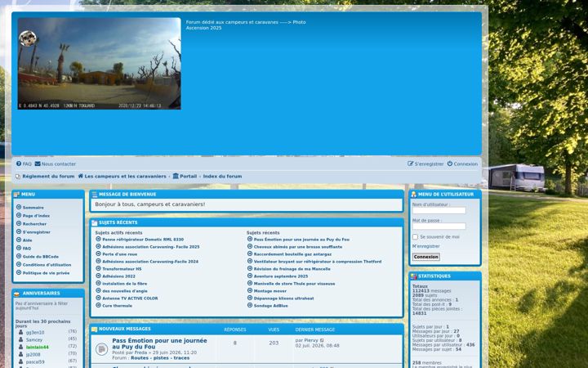Click the Nouveaux messages header icon

tap(95, 330)
